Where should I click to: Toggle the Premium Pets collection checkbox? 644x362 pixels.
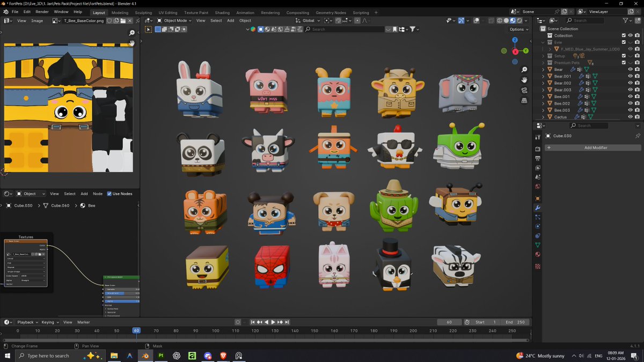(x=624, y=63)
